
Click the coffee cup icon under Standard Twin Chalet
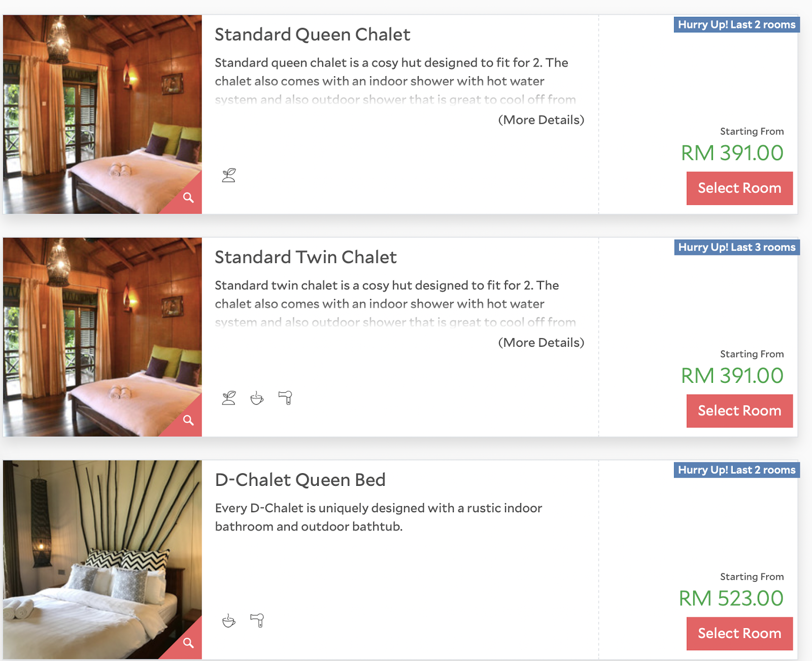257,398
